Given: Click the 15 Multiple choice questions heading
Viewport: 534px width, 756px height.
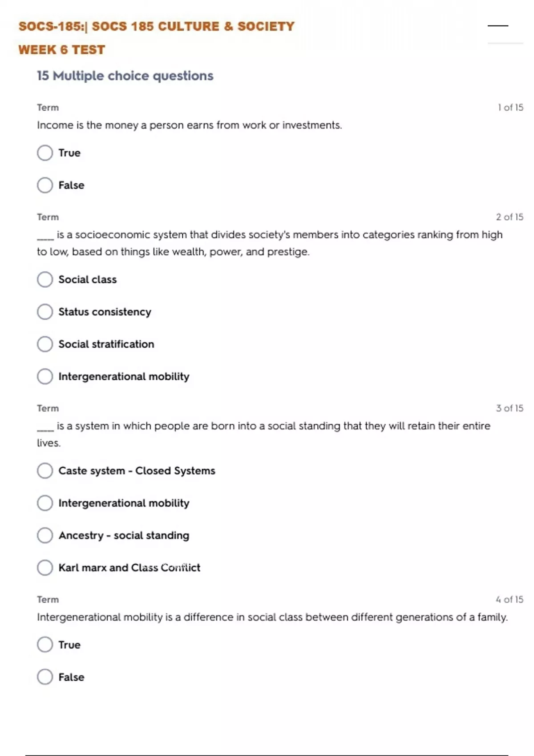Looking at the screenshot, I should tap(125, 76).
